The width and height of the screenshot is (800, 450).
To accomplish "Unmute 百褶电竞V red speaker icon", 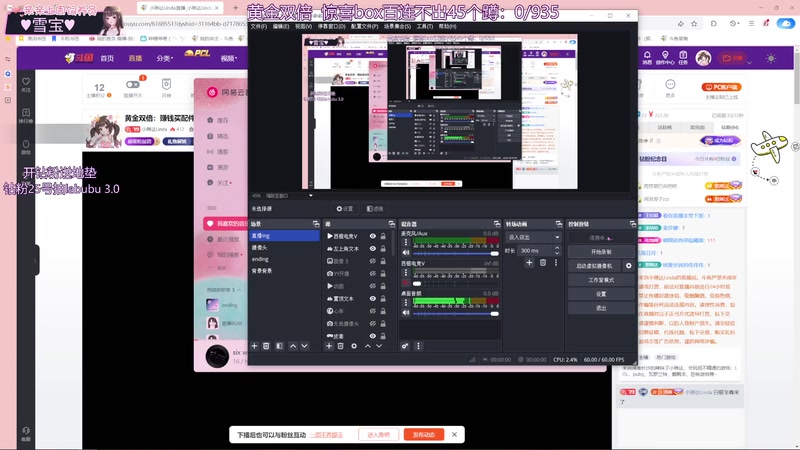I will click(406, 283).
